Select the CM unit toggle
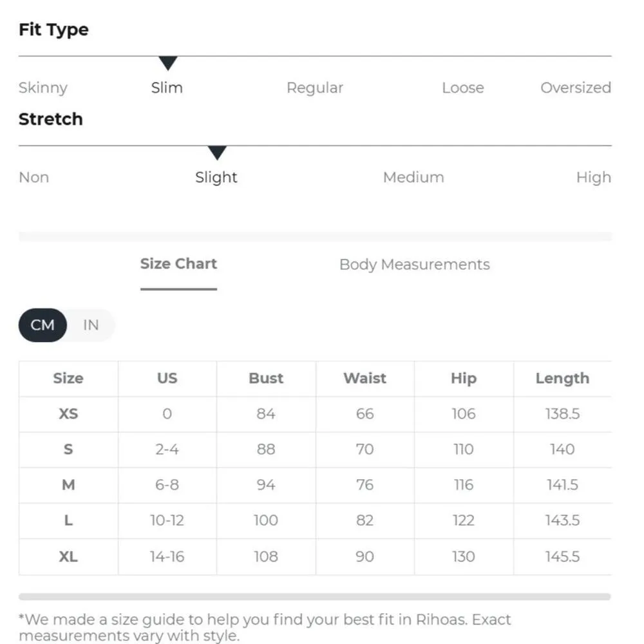This screenshot has height=644, width=644. click(43, 325)
